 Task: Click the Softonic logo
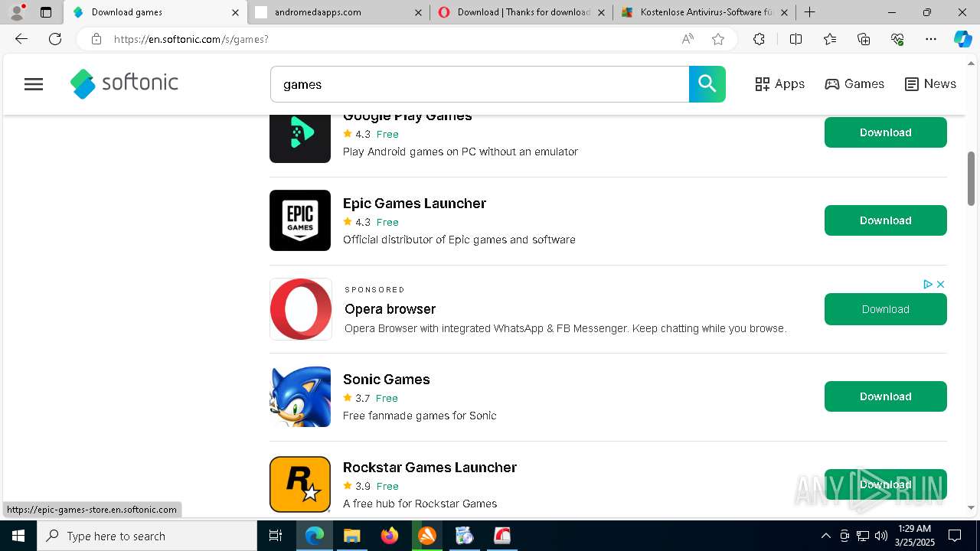point(124,84)
